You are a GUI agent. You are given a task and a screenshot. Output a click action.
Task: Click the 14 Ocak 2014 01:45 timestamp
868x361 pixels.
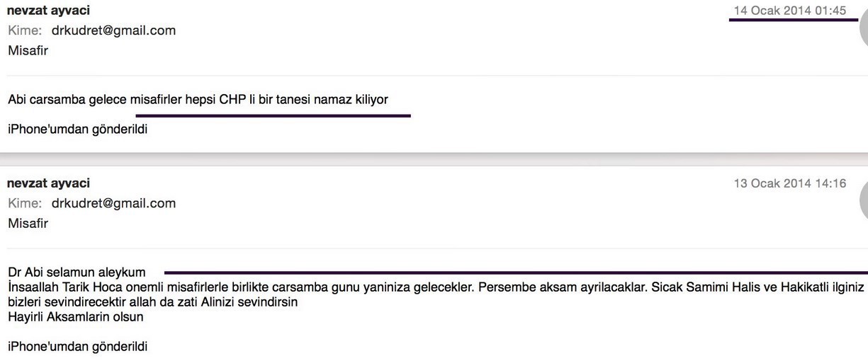point(790,11)
